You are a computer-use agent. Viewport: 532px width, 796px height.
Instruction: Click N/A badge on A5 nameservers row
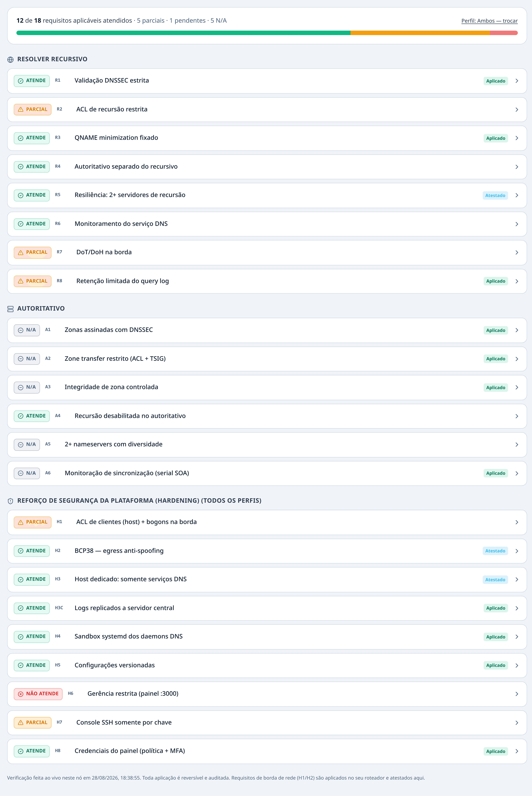point(27,445)
